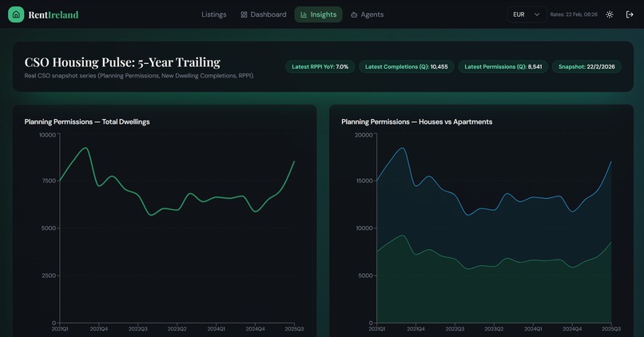Select the Insights tab
The height and width of the screenshot is (337, 644).
(318, 14)
